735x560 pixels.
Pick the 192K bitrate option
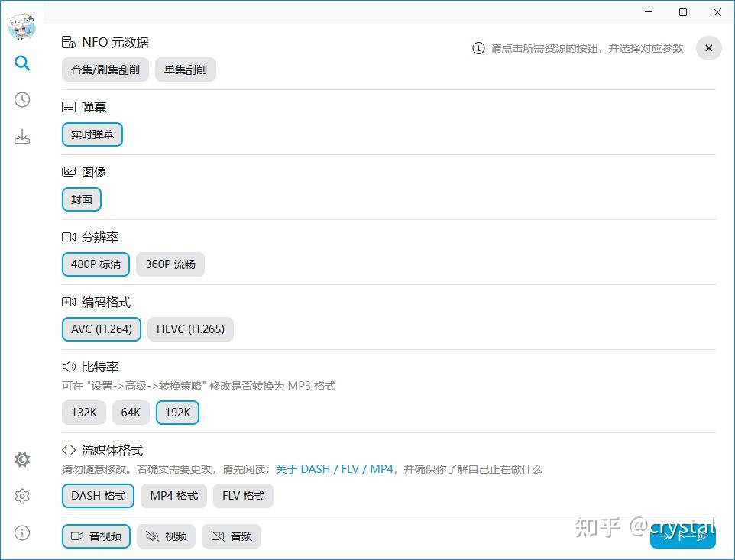(177, 412)
